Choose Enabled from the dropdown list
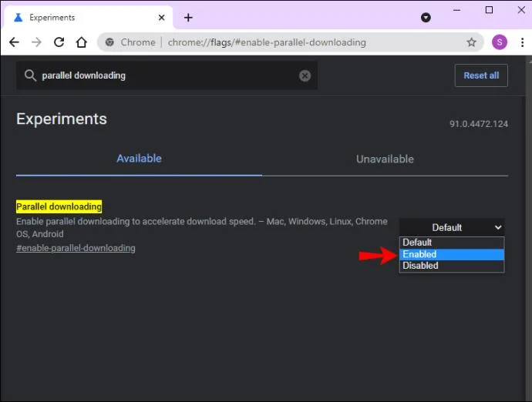 tap(452, 254)
